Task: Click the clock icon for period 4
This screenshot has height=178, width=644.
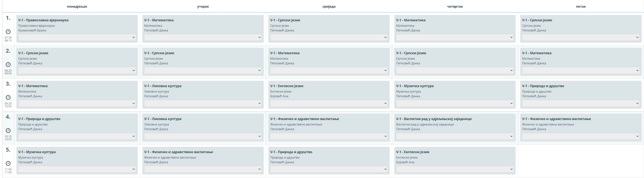Action: point(8,131)
